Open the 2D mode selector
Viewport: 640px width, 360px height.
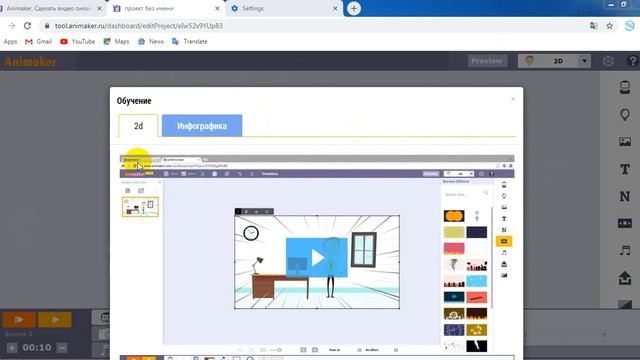click(x=554, y=61)
